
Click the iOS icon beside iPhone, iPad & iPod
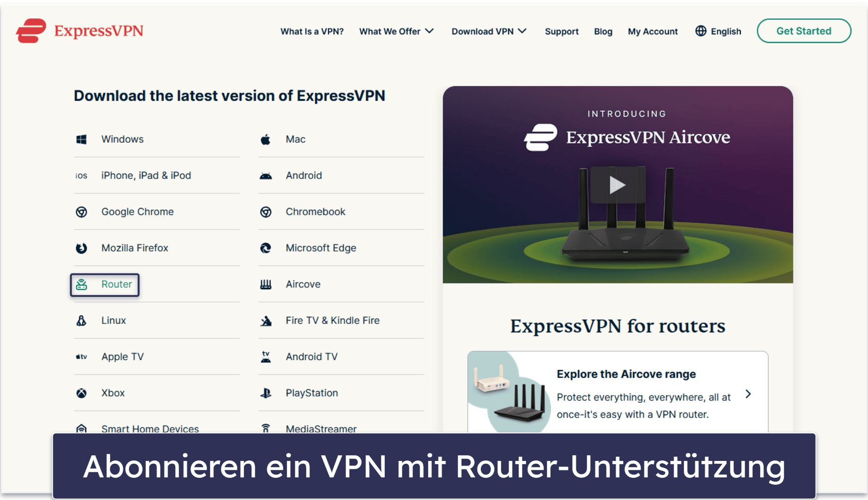tap(81, 176)
